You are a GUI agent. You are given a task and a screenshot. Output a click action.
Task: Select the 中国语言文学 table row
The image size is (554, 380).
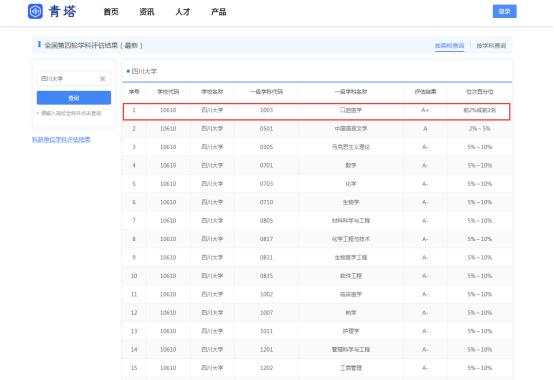point(317,129)
